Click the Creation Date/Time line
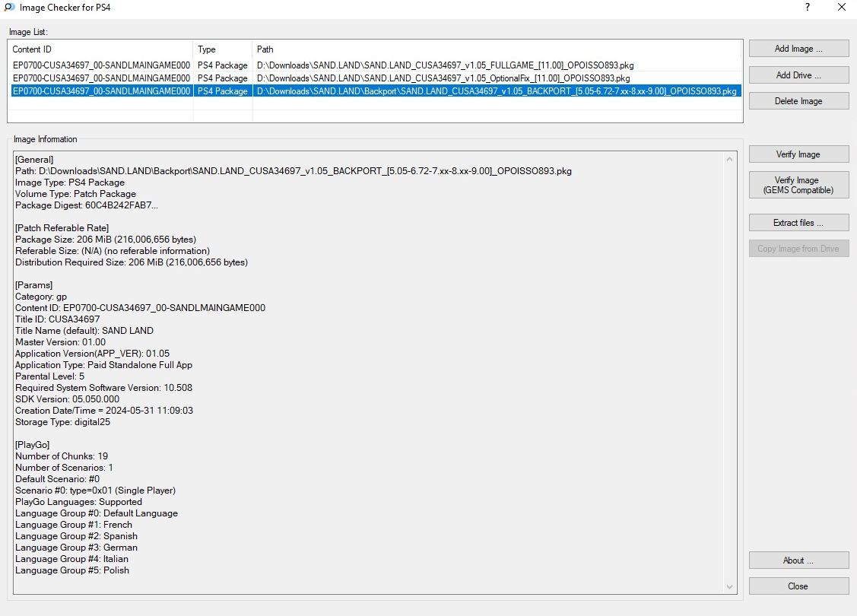 [x=104, y=411]
